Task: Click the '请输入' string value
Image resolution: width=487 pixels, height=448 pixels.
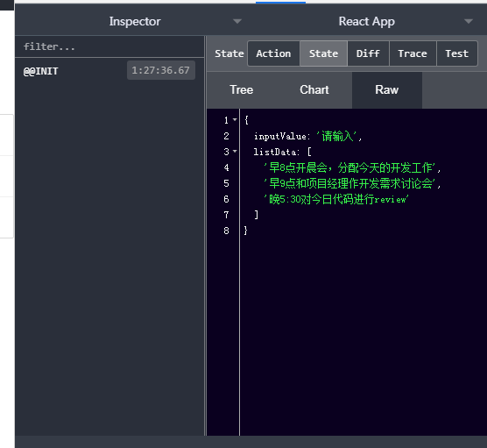Action: (336, 136)
